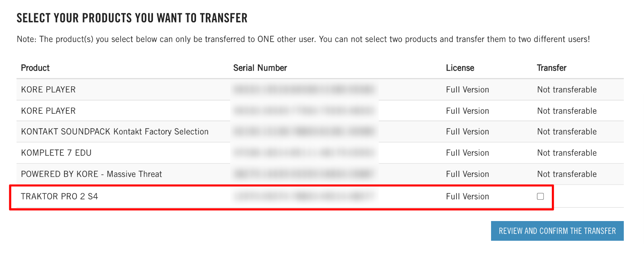
Task: Click Full Version license for KOMPLETE 7 EDU
Action: coord(467,153)
